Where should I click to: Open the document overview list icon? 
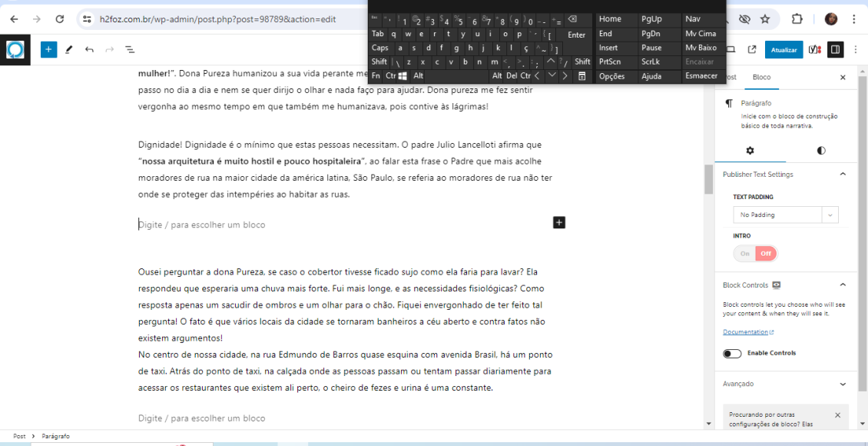click(x=130, y=49)
